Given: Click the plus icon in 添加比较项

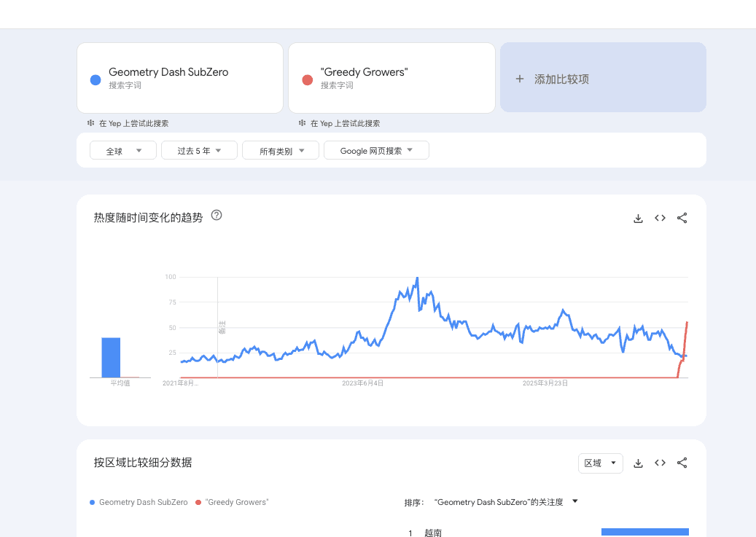Looking at the screenshot, I should point(519,79).
